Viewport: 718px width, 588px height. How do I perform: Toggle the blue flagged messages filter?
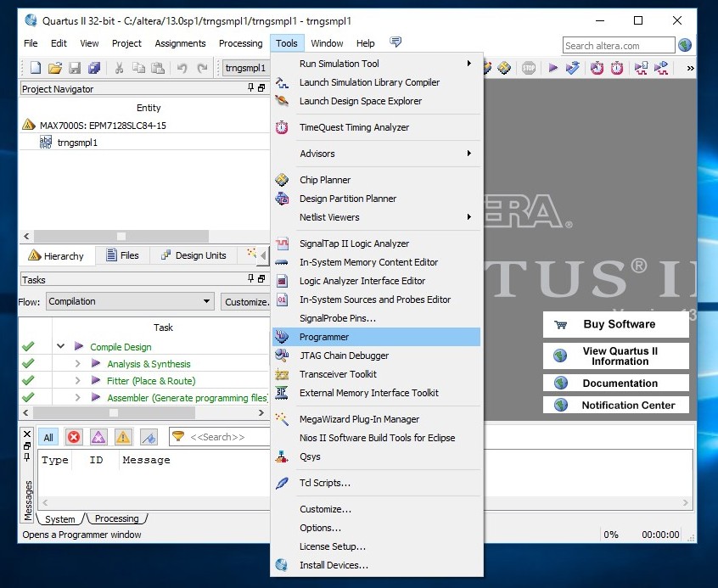coord(149,437)
